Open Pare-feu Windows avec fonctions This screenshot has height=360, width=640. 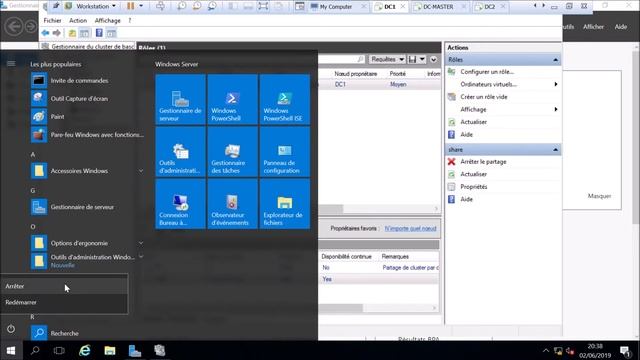click(x=87, y=134)
